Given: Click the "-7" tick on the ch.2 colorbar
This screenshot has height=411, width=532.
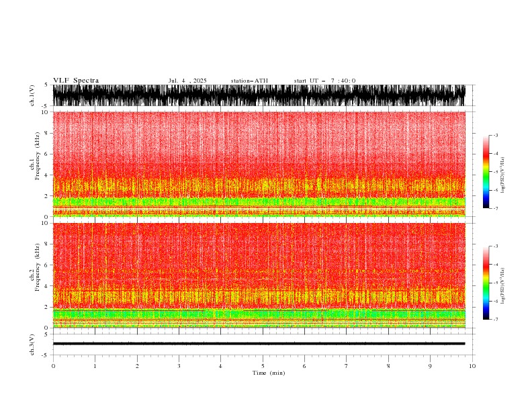Looking at the screenshot, I should pyautogui.click(x=496, y=320).
